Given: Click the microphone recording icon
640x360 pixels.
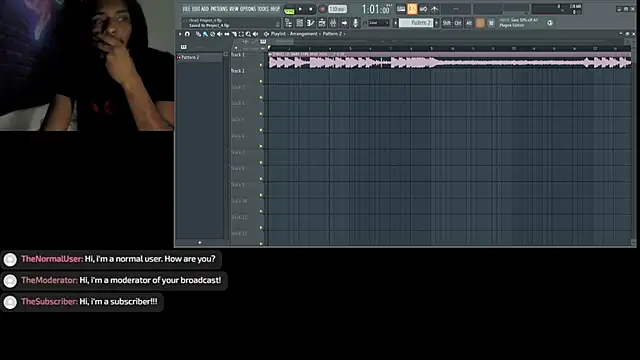Looking at the screenshot, I should [x=356, y=23].
